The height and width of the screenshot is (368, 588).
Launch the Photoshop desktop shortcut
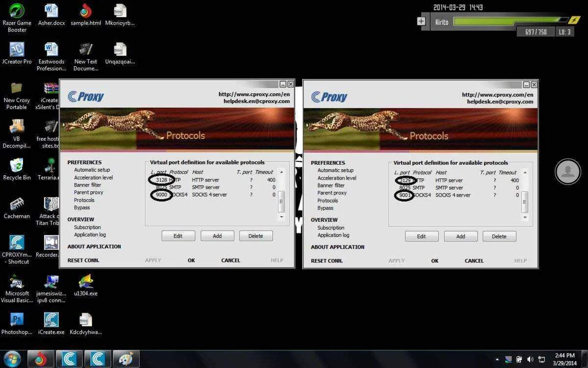pos(17,324)
